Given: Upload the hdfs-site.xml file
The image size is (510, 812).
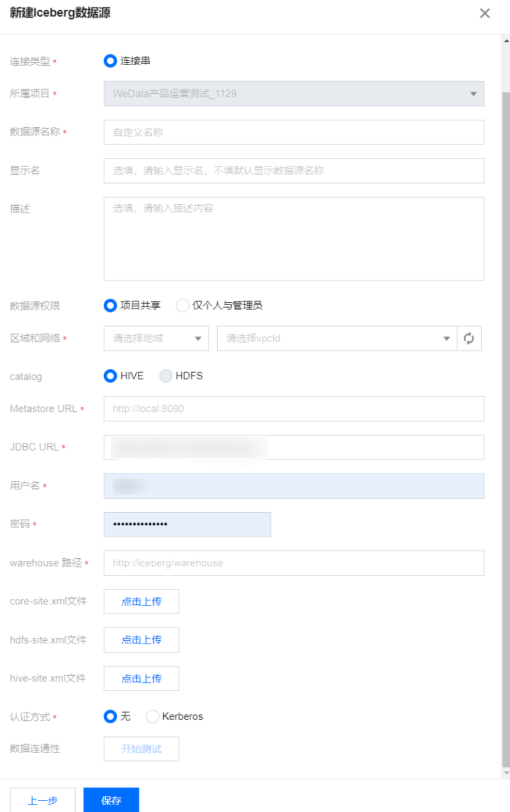Looking at the screenshot, I should tap(141, 640).
